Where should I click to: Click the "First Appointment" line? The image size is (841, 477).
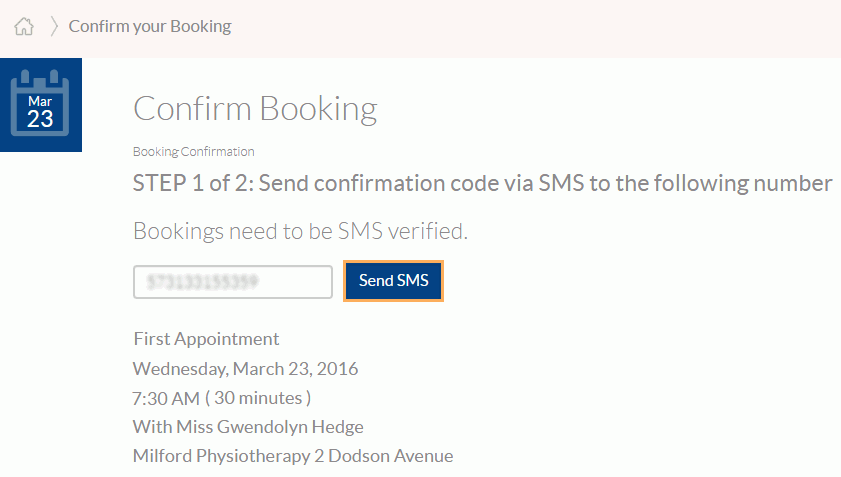pyautogui.click(x=206, y=338)
